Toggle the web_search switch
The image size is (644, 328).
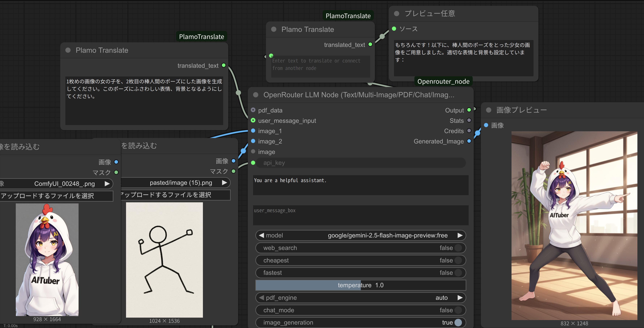coord(458,248)
